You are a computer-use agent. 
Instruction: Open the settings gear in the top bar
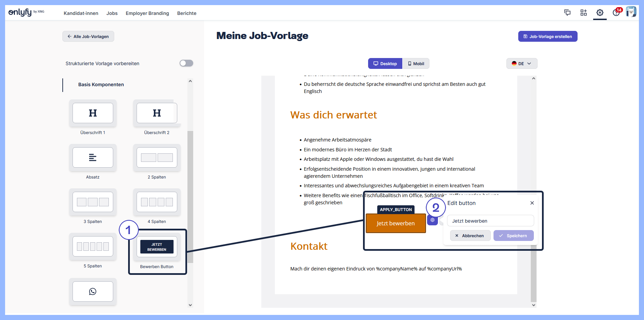pos(600,12)
